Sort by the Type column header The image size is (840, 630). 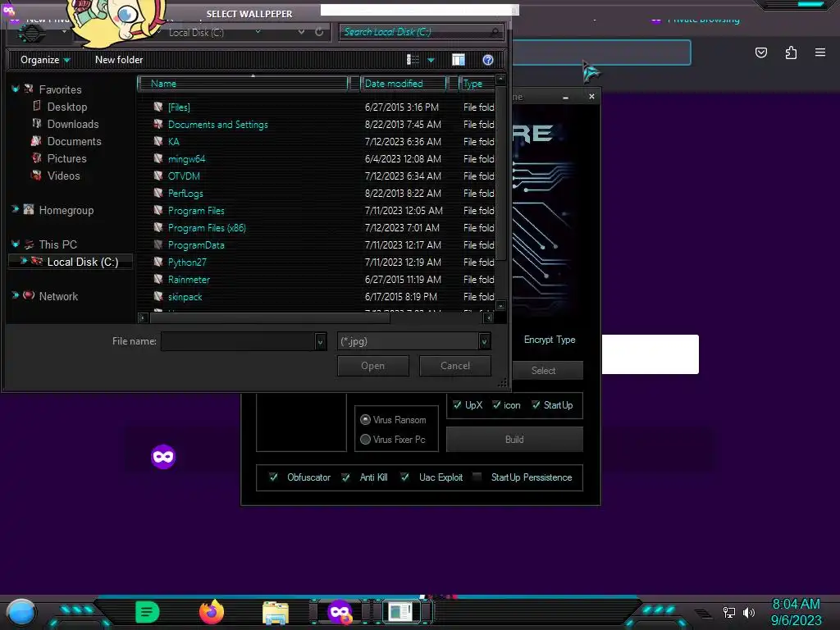click(x=477, y=84)
